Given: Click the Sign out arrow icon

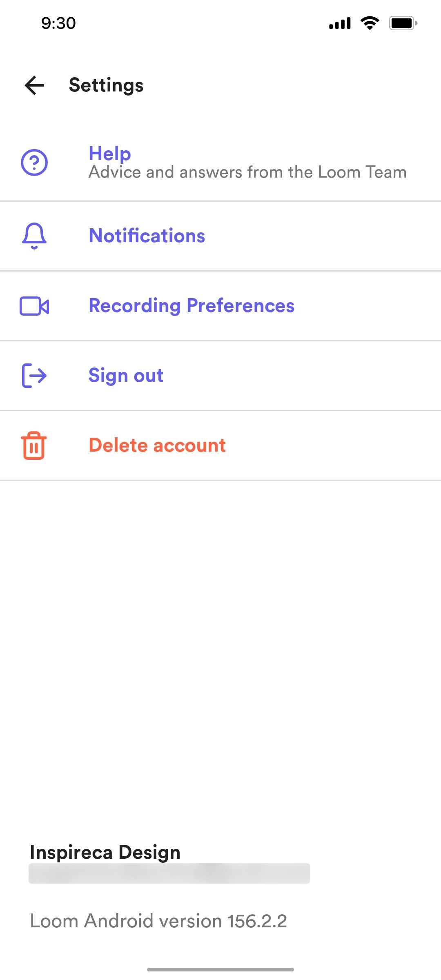Looking at the screenshot, I should click(x=34, y=376).
